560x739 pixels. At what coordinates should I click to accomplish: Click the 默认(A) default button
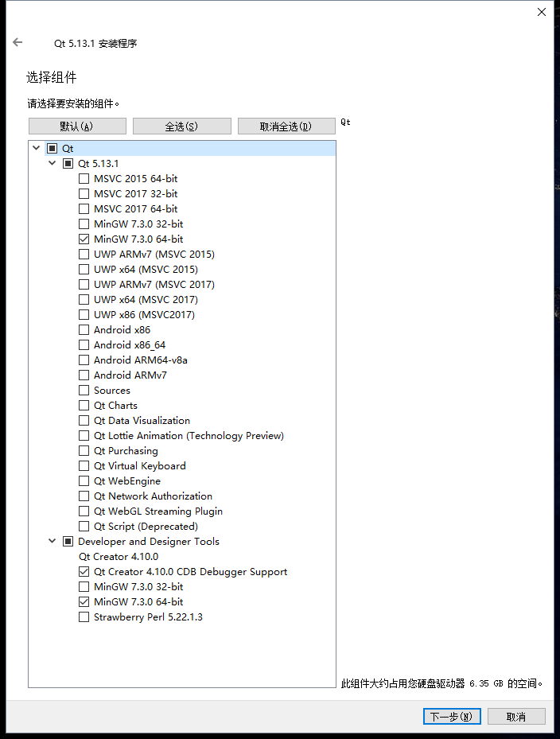coord(77,126)
